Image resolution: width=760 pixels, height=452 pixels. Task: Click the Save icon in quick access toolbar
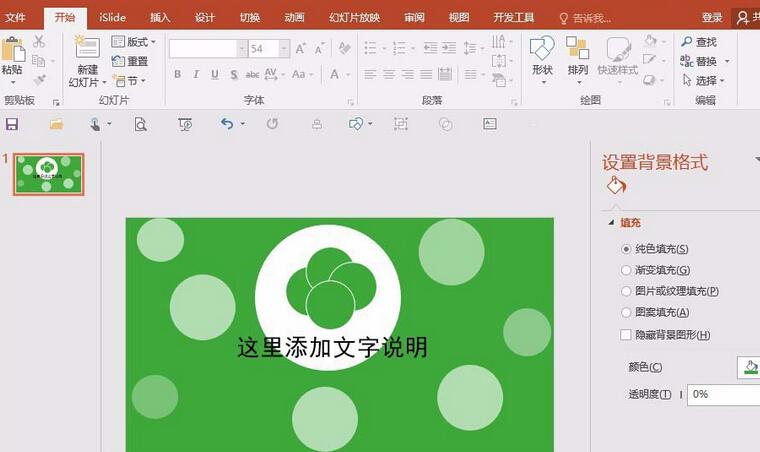(x=12, y=124)
